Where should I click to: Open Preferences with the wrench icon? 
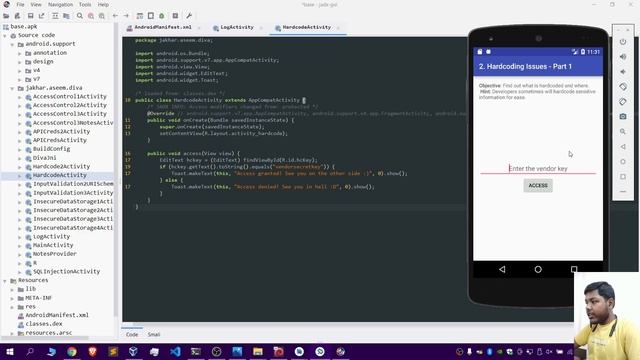coord(189,16)
